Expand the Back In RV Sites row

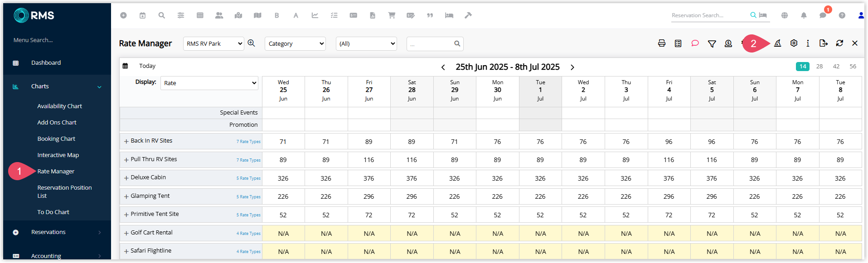pyautogui.click(x=126, y=142)
